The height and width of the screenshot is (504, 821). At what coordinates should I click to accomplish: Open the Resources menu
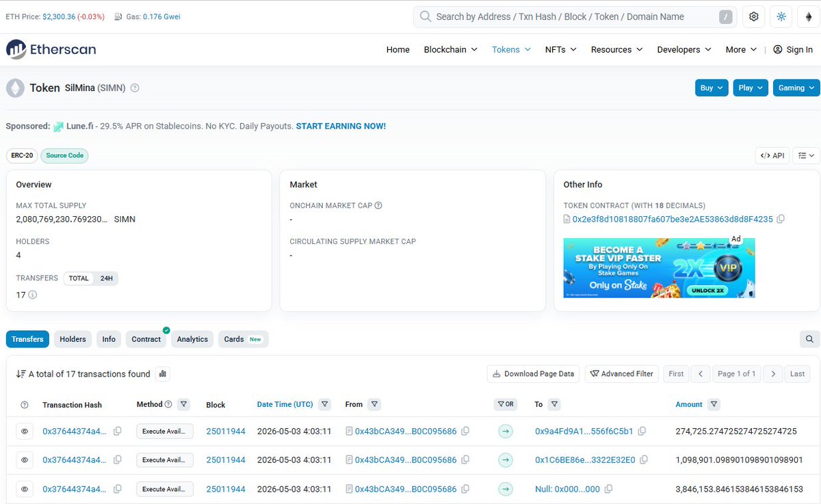pyautogui.click(x=617, y=49)
